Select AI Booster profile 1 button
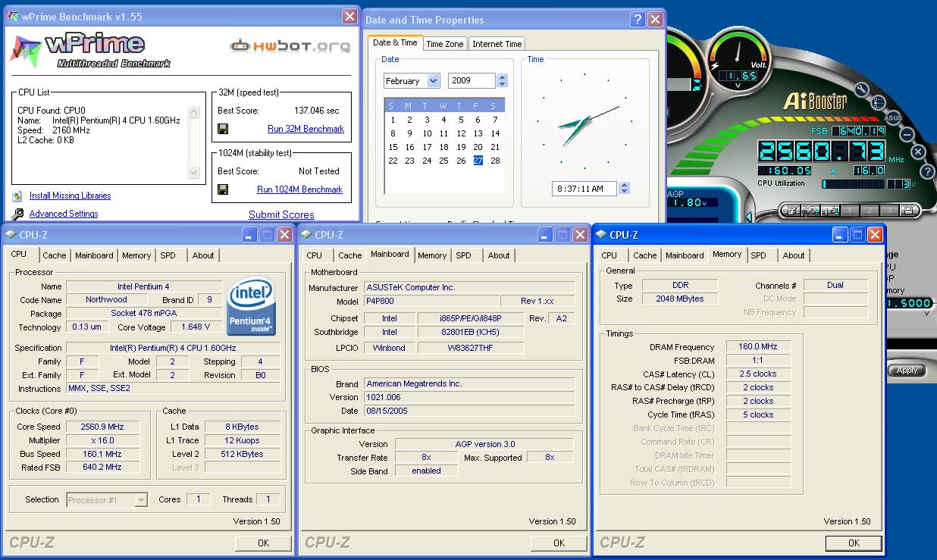The height and width of the screenshot is (560, 937). click(x=850, y=211)
